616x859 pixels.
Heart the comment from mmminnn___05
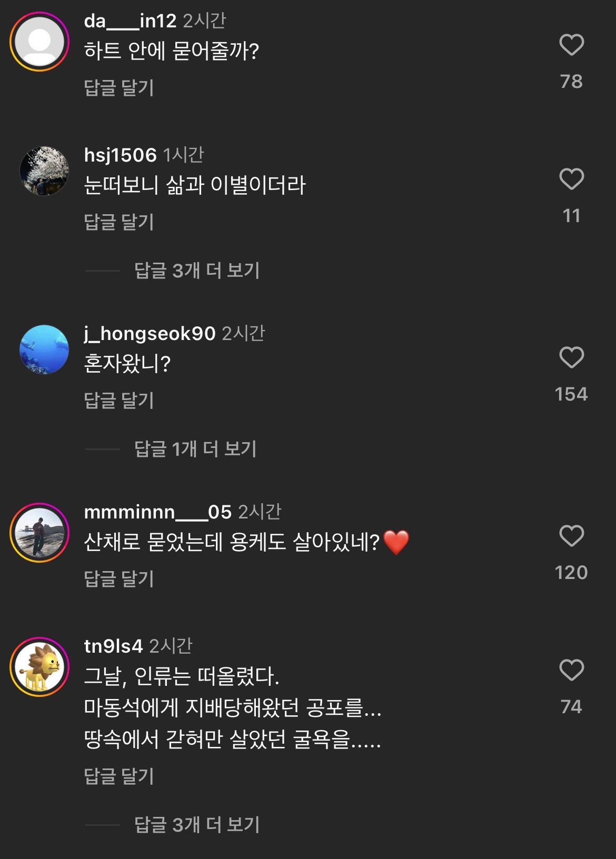click(x=571, y=536)
